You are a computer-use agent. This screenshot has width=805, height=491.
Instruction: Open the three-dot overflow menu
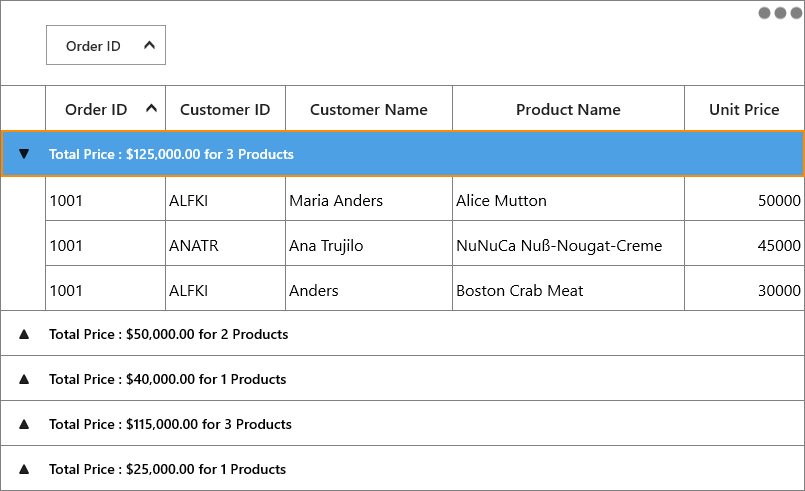(780, 13)
